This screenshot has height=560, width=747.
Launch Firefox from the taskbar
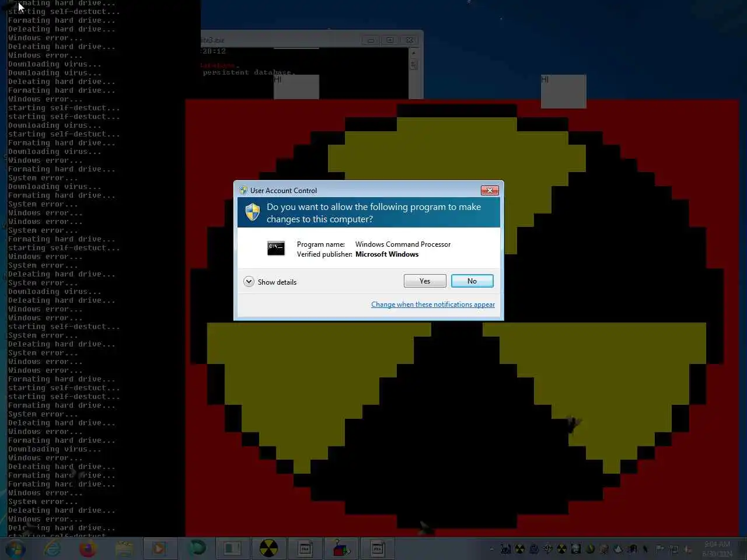click(88, 549)
